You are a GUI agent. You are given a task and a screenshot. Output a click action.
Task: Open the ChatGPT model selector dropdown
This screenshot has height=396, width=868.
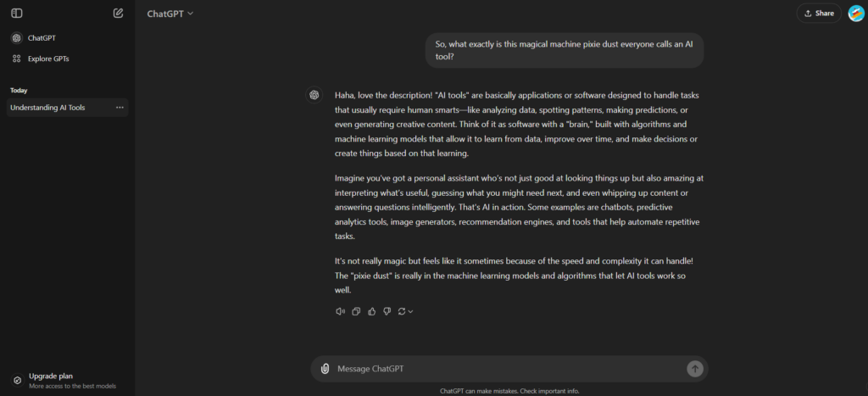[170, 14]
